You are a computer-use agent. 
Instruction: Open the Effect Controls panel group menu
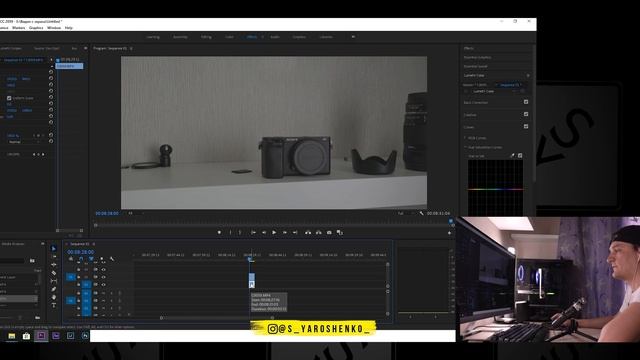(85, 48)
